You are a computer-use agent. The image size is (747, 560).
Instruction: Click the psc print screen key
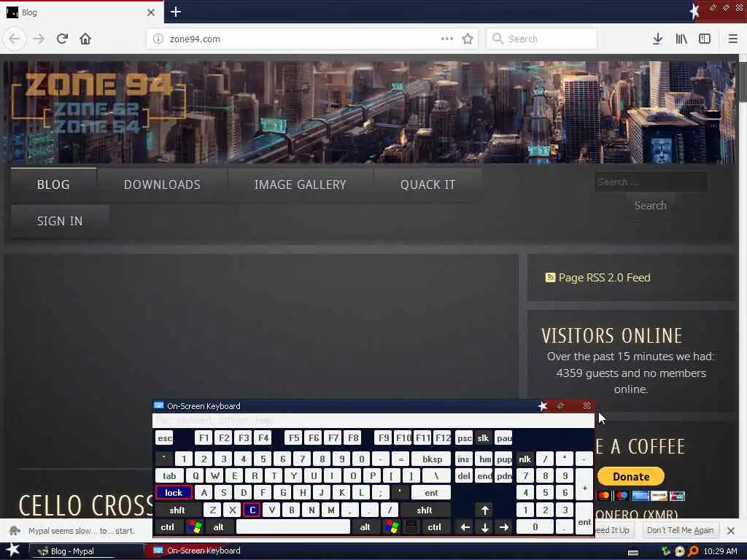[464, 438]
